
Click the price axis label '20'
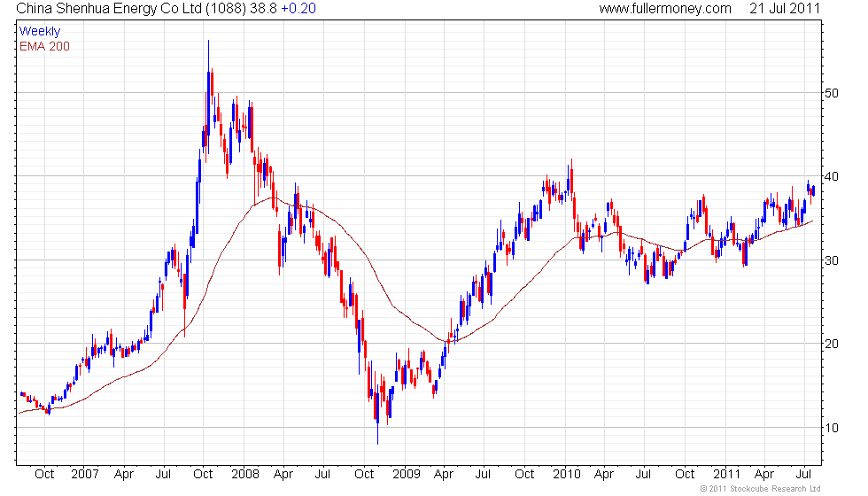(x=832, y=344)
